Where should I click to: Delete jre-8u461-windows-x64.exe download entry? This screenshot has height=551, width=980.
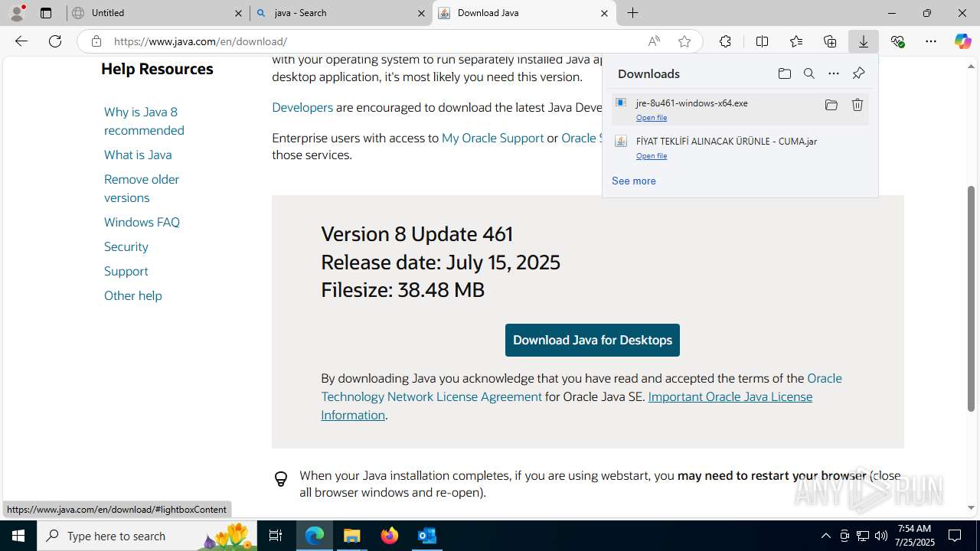[857, 105]
